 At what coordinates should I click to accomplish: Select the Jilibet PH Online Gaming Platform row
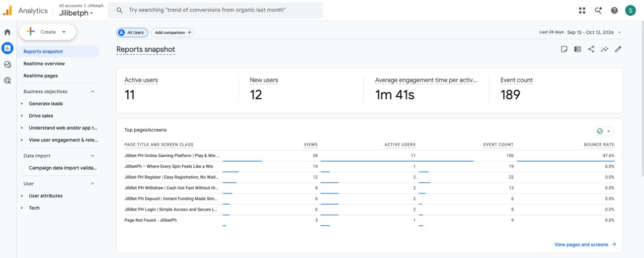click(x=369, y=156)
